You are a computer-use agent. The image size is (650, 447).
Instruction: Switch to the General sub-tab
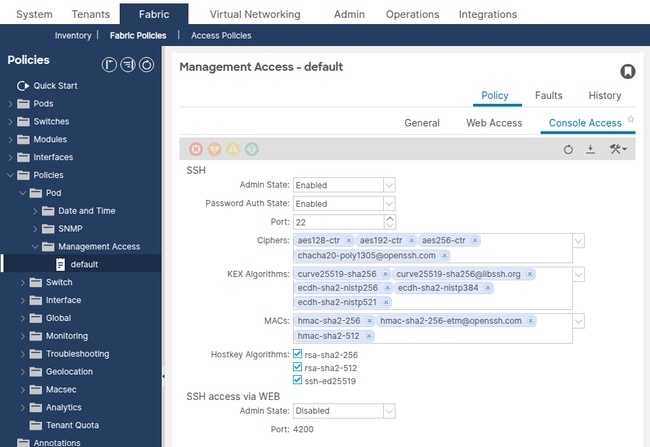[422, 123]
